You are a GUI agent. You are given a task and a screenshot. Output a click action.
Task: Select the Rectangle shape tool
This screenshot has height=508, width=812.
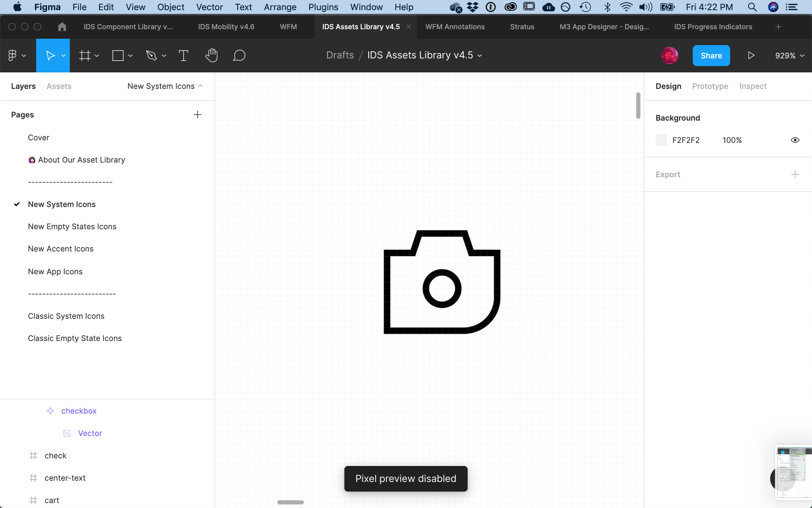tap(118, 56)
